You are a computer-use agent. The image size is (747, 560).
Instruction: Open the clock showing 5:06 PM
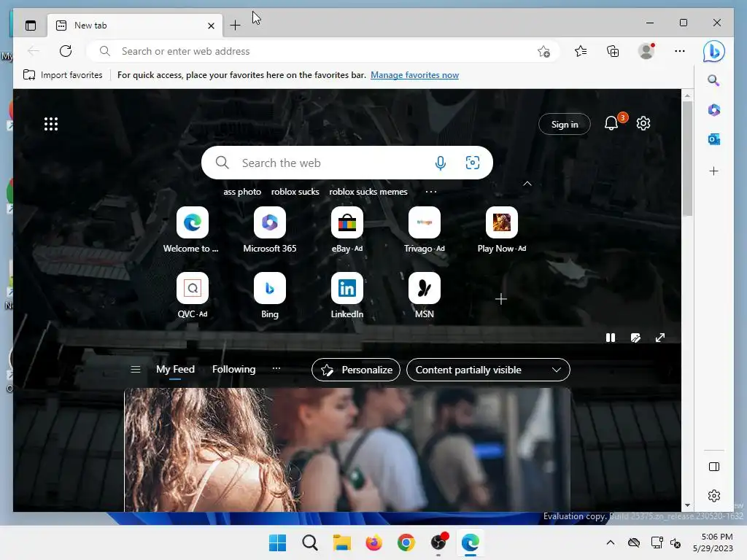tap(713, 542)
